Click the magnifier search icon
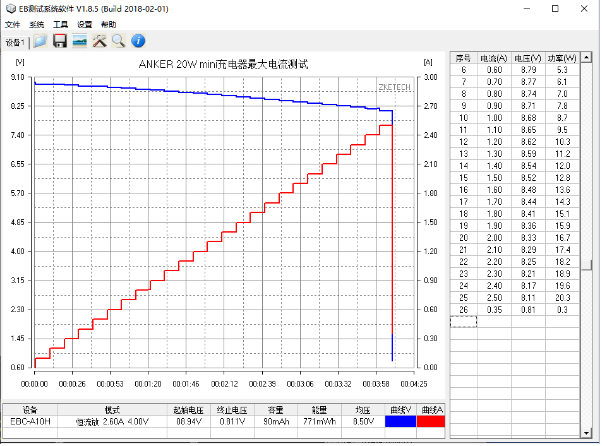Viewport: 602px width, 446px height. coord(119,41)
